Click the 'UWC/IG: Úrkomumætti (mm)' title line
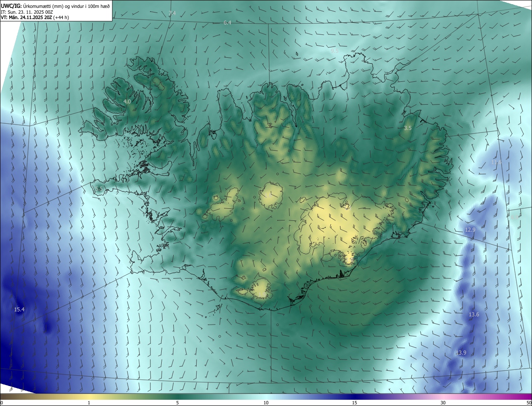The width and height of the screenshot is (532, 406). (56, 5)
